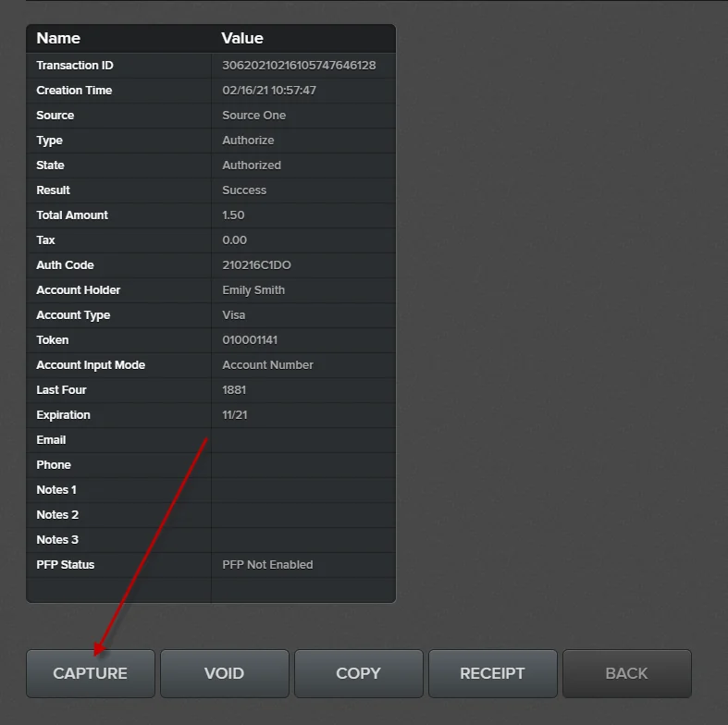Click the Auth Code value 210216C1DO
The width and height of the screenshot is (728, 725).
point(256,265)
